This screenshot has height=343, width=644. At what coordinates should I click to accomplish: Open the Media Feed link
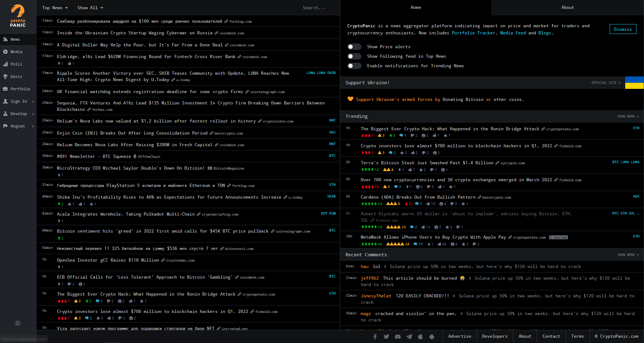[x=513, y=33]
